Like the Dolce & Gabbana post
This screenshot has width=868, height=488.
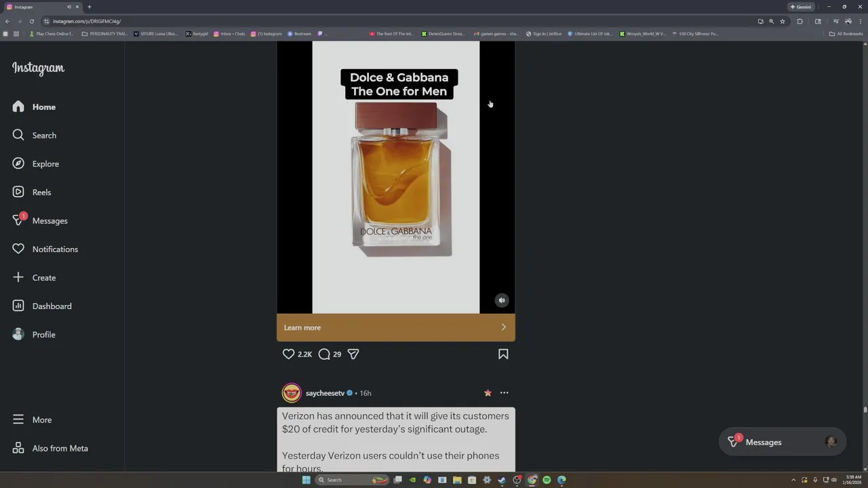288,354
